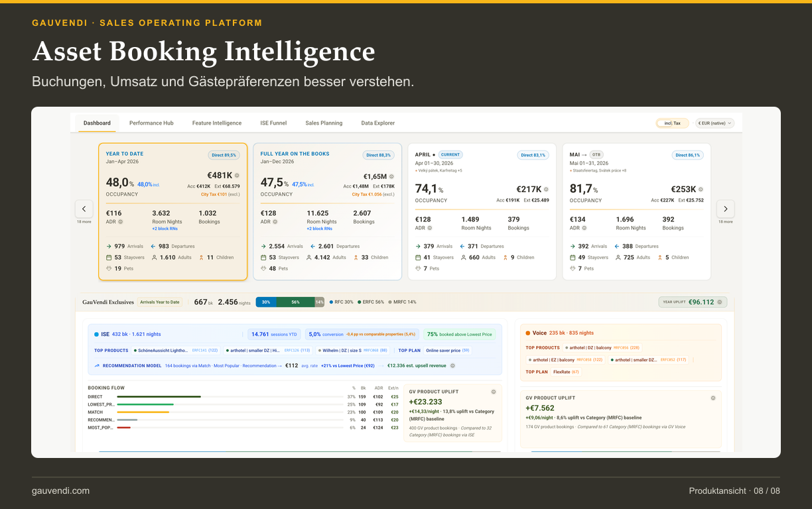Click the 14.761 sessions YTD chip

(x=273, y=335)
